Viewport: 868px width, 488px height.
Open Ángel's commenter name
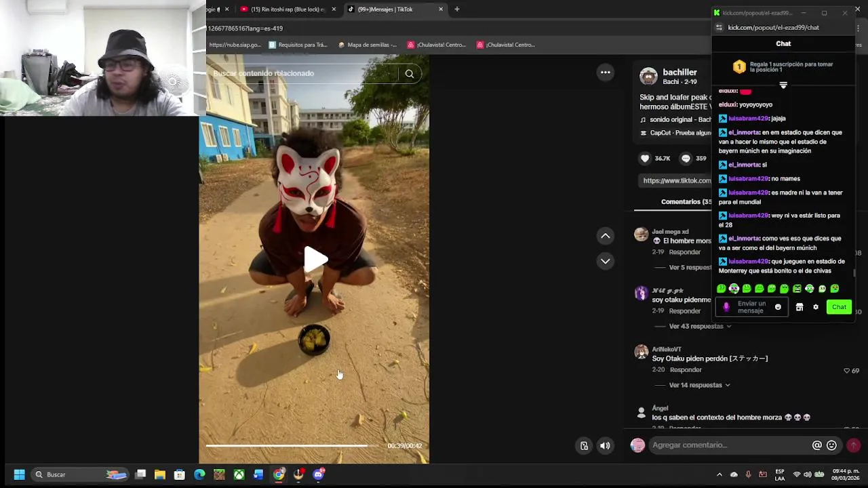tap(660, 408)
